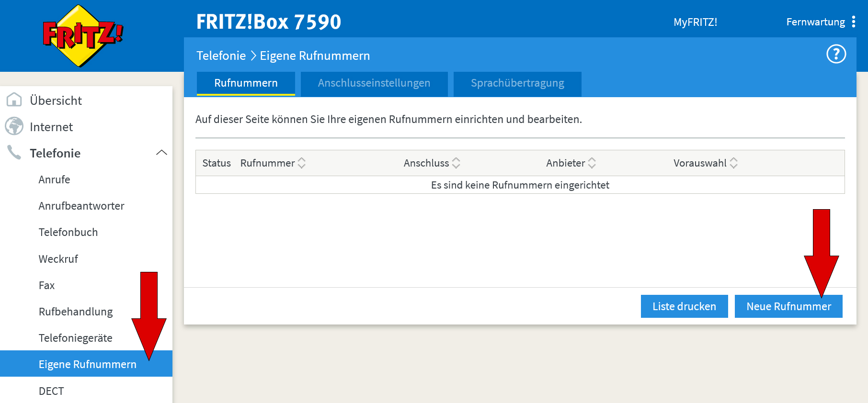Click the FRITZ! logo
Image resolution: width=868 pixels, height=403 pixels.
(83, 36)
